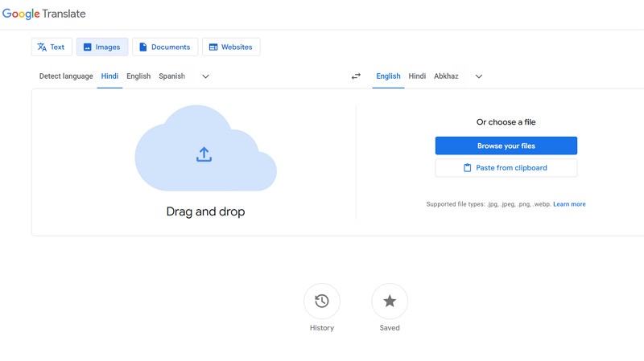
Task: Click the Browse your files button
Action: point(506,146)
